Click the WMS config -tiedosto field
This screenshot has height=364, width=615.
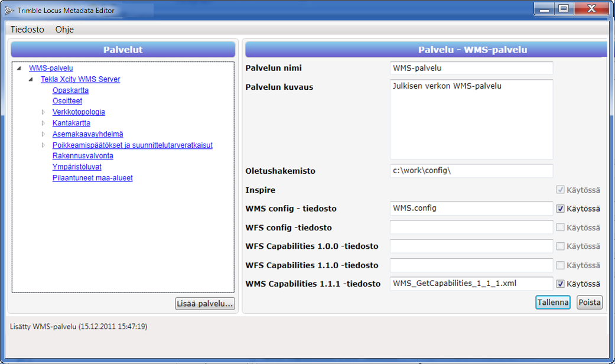point(471,208)
